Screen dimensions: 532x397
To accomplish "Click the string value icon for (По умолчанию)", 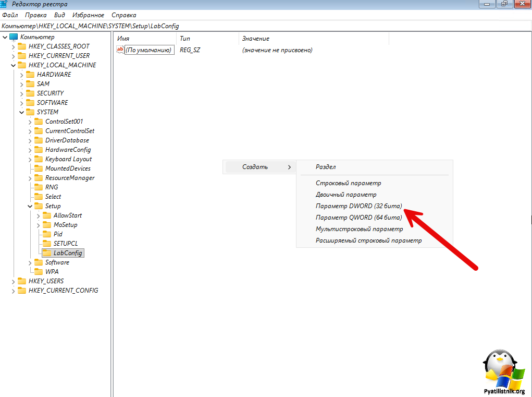I will coord(120,50).
